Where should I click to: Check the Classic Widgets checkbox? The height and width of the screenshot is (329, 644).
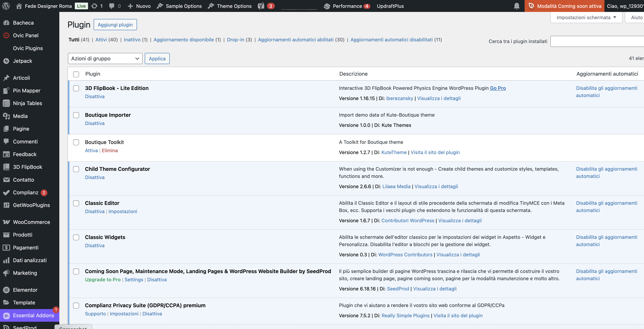76,237
